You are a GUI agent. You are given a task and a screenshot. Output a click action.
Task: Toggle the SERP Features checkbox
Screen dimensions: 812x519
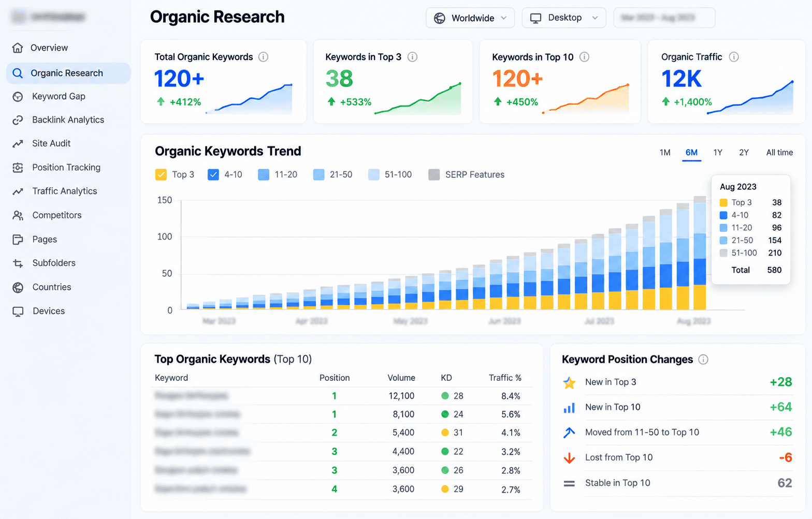pyautogui.click(x=434, y=174)
